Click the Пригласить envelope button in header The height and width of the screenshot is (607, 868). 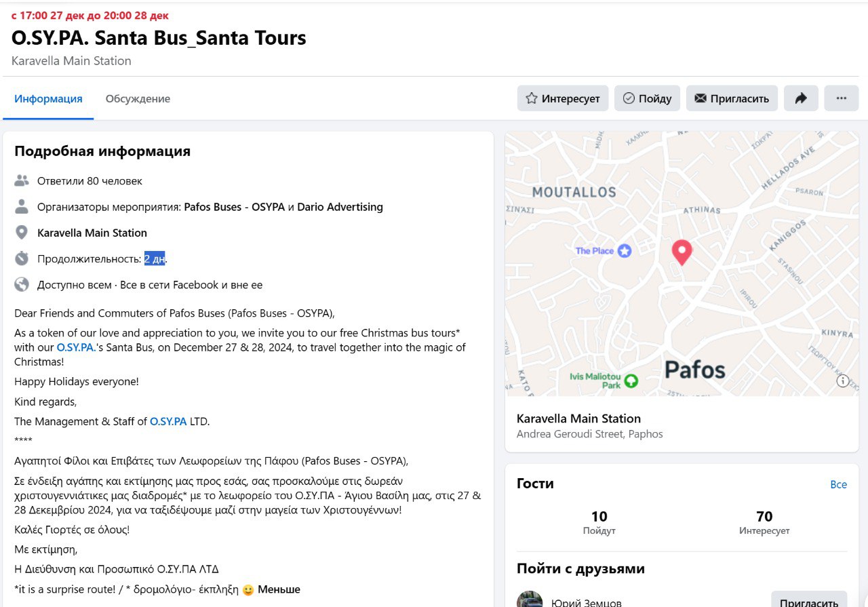[x=732, y=98]
